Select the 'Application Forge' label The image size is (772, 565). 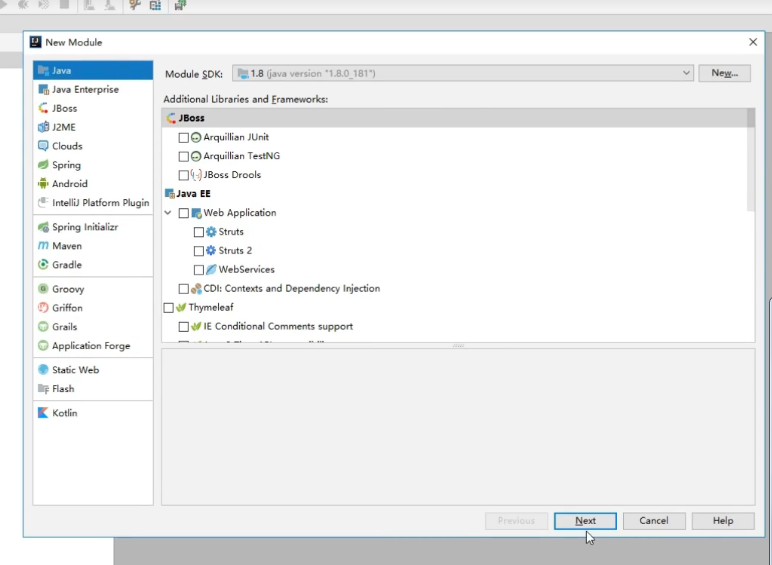pos(91,345)
